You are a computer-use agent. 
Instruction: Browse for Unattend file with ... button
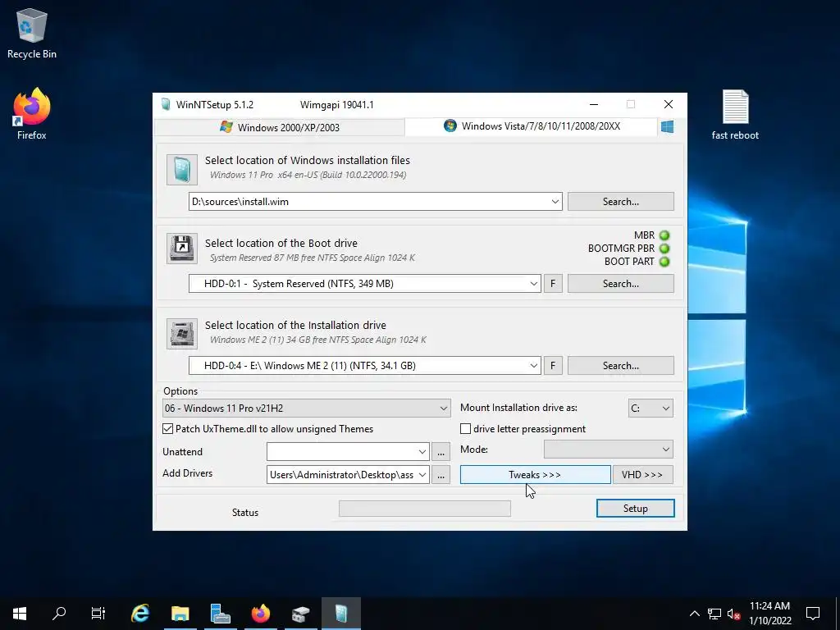tap(441, 452)
